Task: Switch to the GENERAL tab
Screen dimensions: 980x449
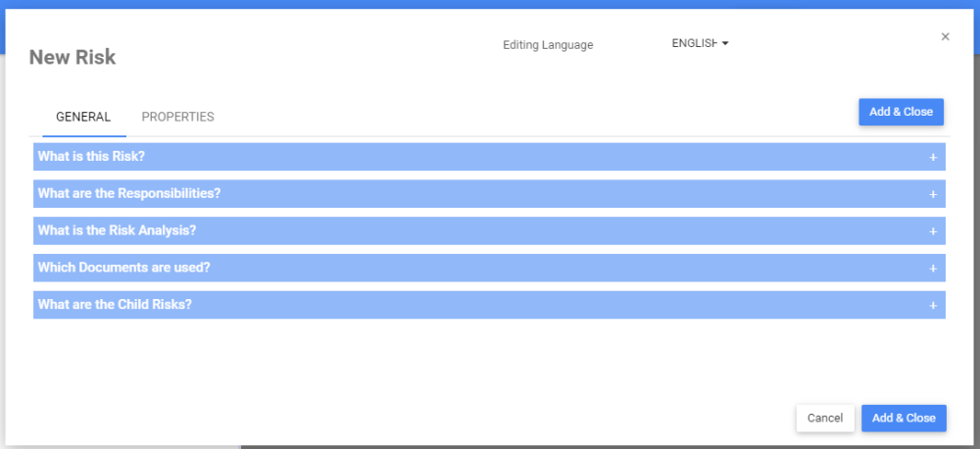Action: 83,117
